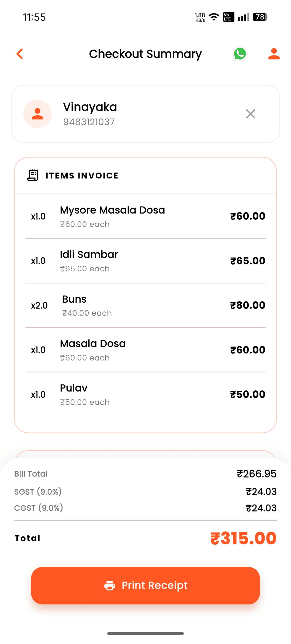Select the Idli Sambar item row
The width and height of the screenshot is (291, 644).
click(145, 261)
